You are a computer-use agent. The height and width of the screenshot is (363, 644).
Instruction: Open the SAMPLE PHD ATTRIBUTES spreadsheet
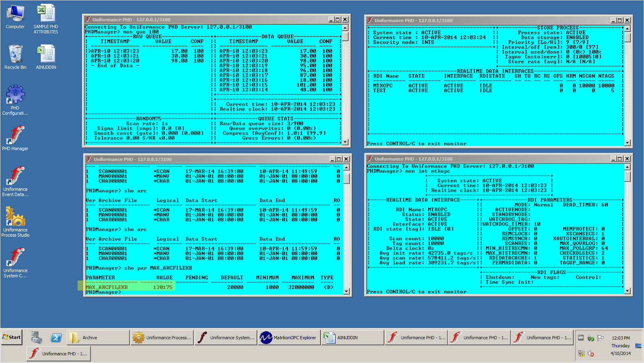point(45,16)
